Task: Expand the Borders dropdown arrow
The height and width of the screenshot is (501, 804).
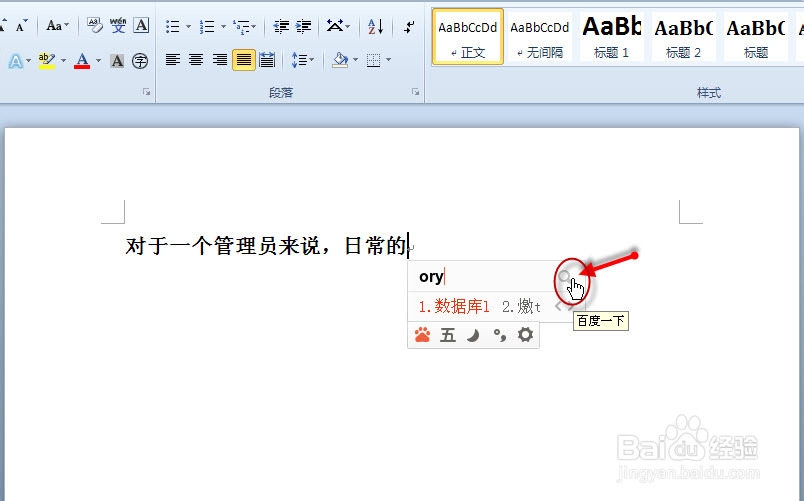Action: pyautogui.click(x=388, y=60)
